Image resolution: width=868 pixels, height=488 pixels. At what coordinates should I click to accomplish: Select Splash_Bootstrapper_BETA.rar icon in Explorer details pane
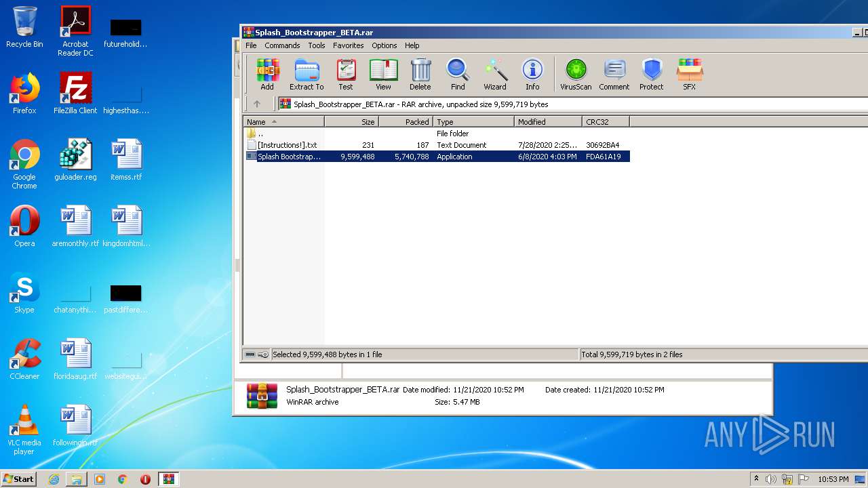coord(262,396)
